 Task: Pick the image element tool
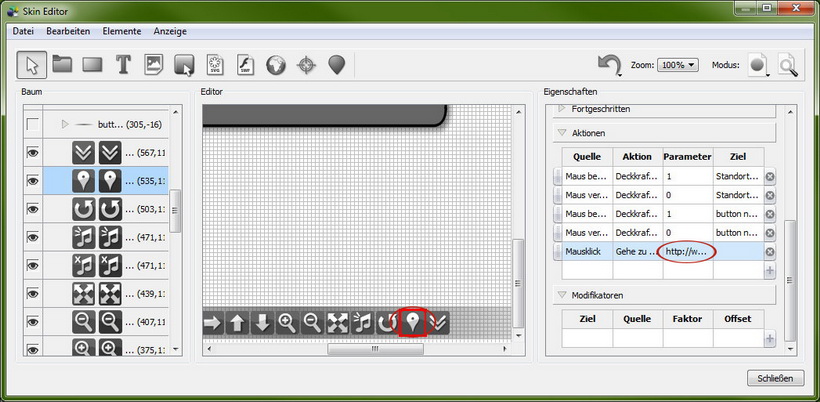(x=154, y=65)
